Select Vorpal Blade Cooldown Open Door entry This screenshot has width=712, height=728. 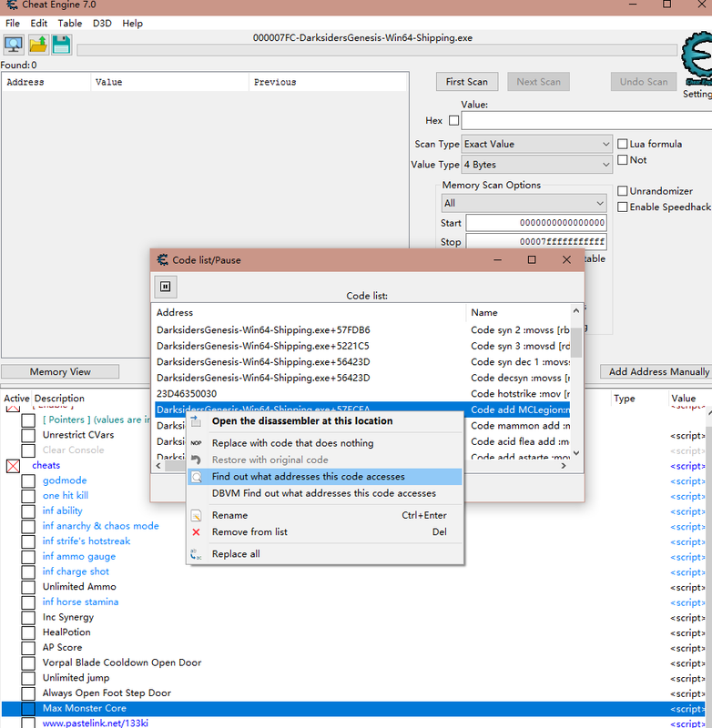pos(122,663)
